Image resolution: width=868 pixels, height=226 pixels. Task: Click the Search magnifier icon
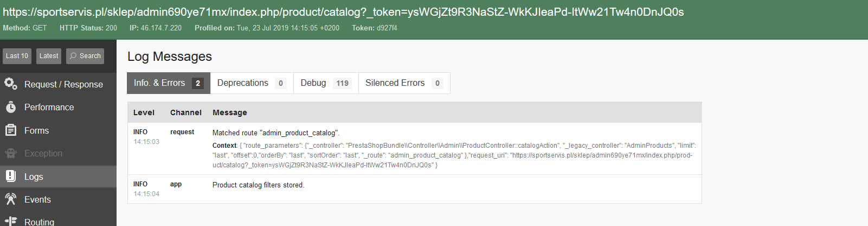(74, 56)
